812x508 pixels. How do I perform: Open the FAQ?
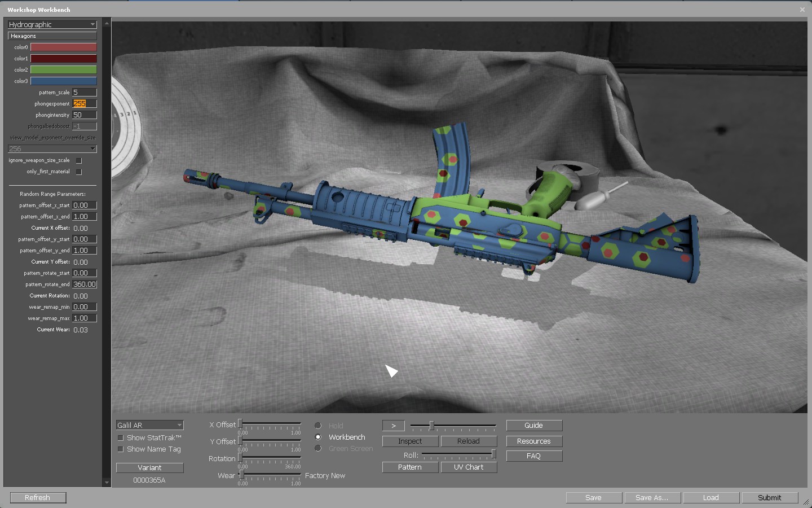point(534,456)
